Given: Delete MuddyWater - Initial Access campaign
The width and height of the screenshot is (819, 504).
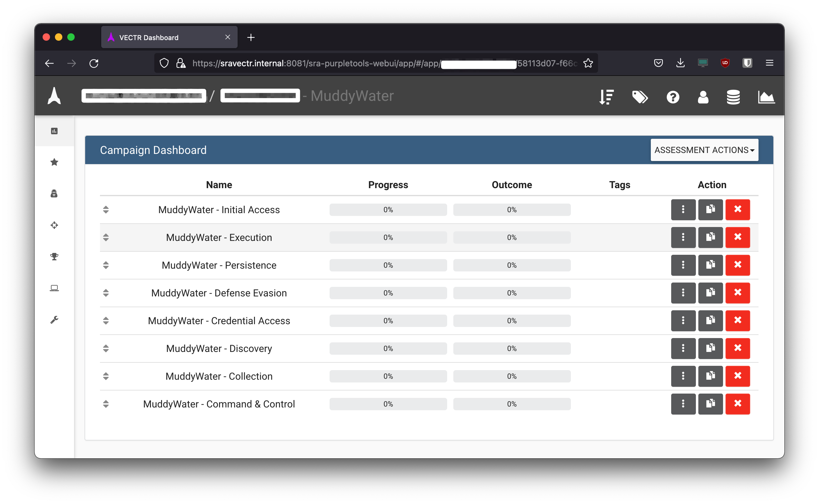Looking at the screenshot, I should pyautogui.click(x=738, y=209).
